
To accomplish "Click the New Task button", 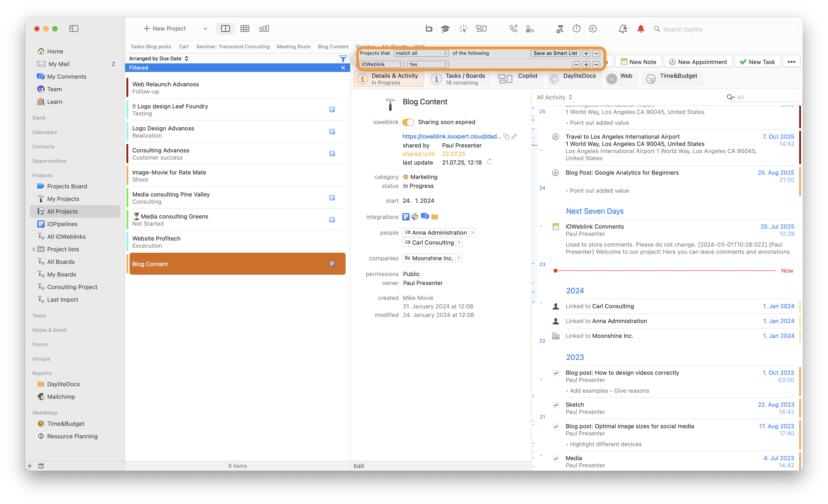I will [x=757, y=62].
